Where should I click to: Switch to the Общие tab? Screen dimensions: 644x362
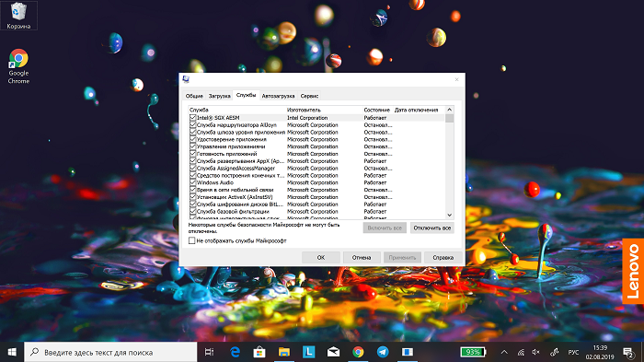194,96
